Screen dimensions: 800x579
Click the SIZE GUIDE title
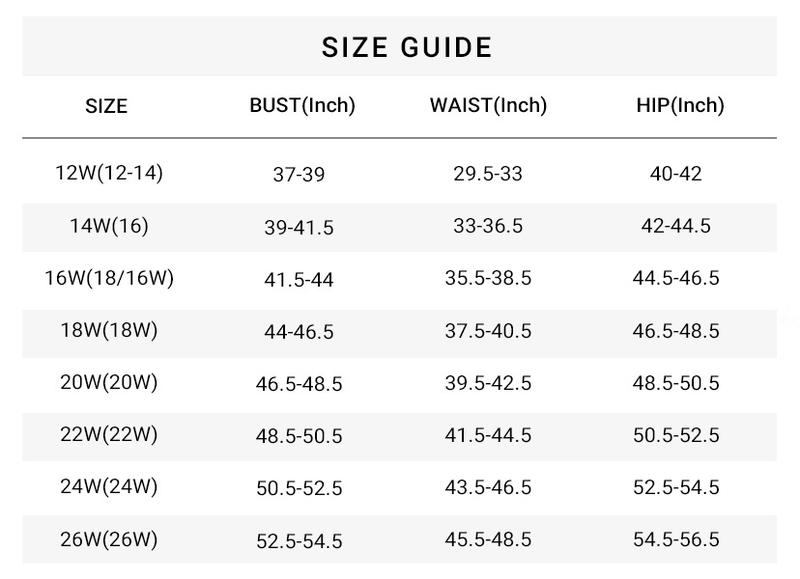pos(406,48)
